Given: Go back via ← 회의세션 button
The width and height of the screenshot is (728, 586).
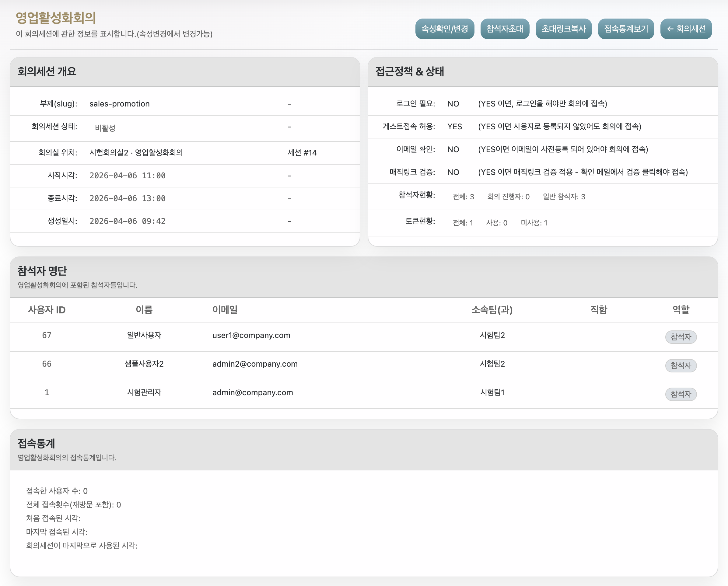Looking at the screenshot, I should coord(686,29).
